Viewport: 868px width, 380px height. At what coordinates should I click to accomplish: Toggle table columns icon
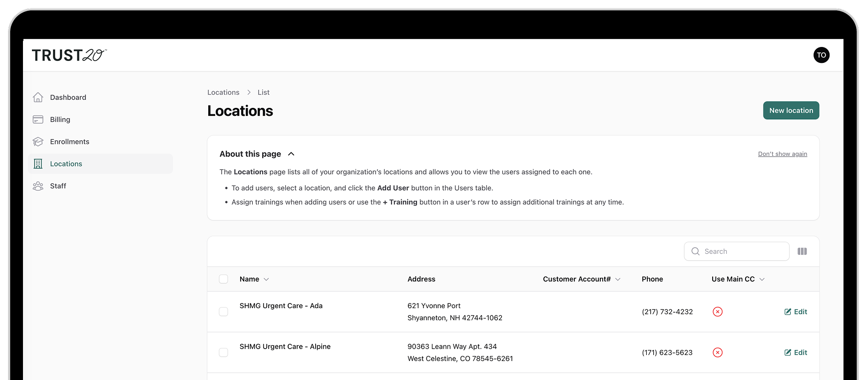(x=802, y=251)
